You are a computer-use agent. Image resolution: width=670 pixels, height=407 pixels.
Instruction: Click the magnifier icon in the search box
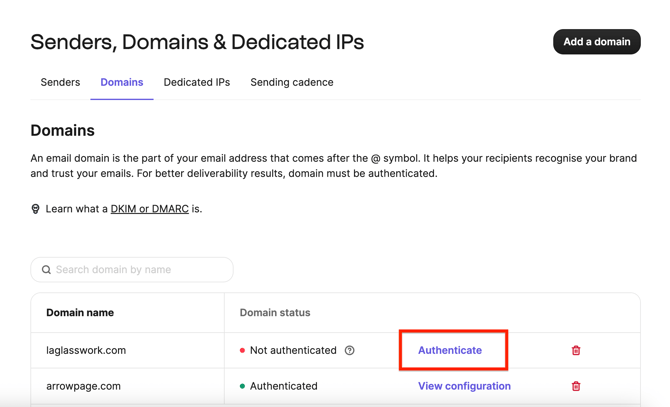[46, 270]
